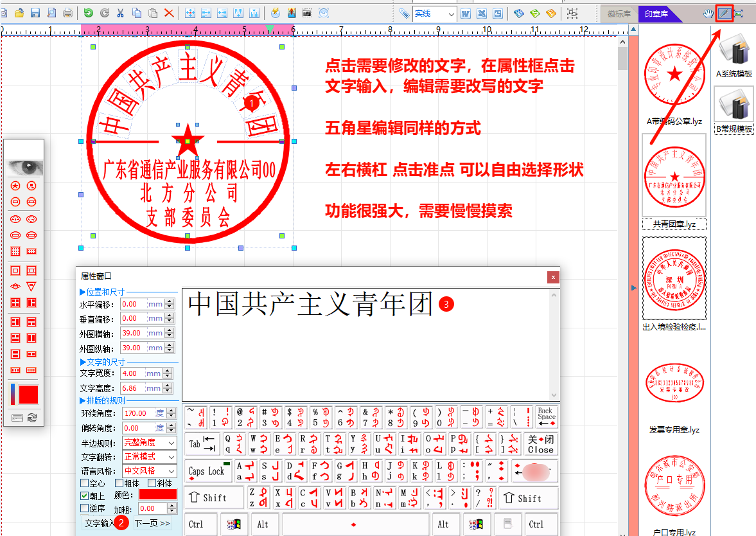Select the hand pan tool
The width and height of the screenshot is (756, 536).
click(x=708, y=13)
